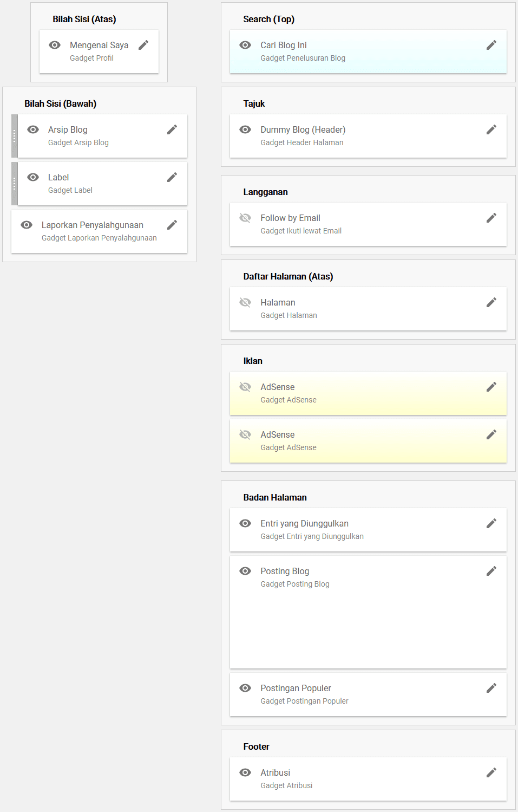Edit the Posting Blog gadget
Screen dimensions: 518x812
pyautogui.click(x=491, y=571)
